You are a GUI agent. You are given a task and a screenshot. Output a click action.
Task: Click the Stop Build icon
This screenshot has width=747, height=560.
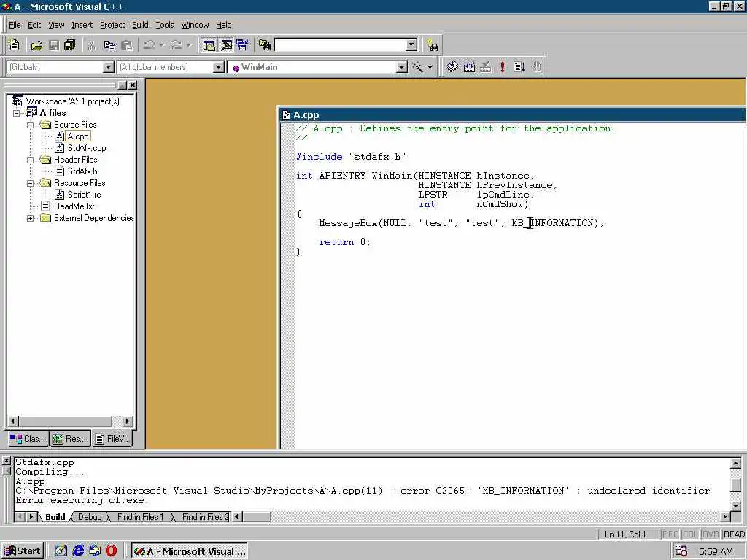tap(485, 67)
